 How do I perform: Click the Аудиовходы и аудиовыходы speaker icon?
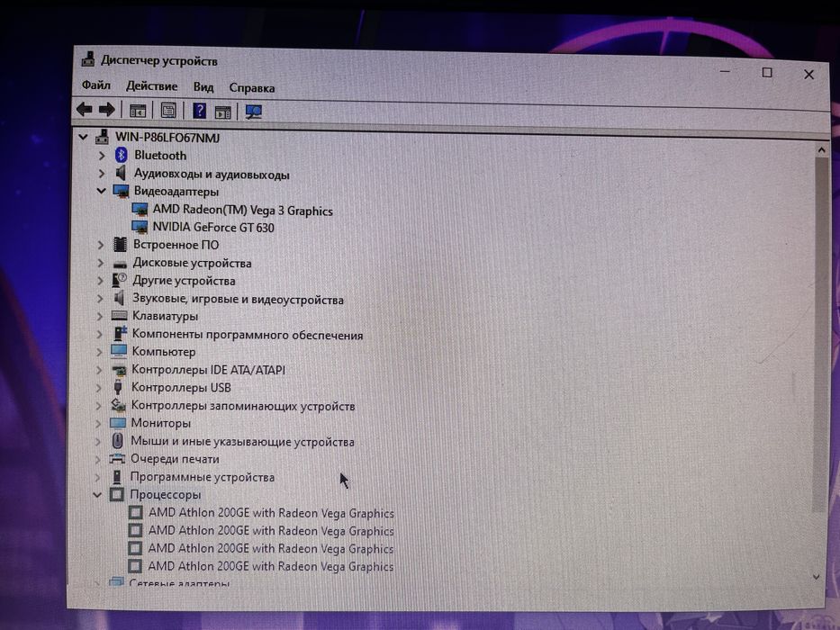tap(121, 173)
